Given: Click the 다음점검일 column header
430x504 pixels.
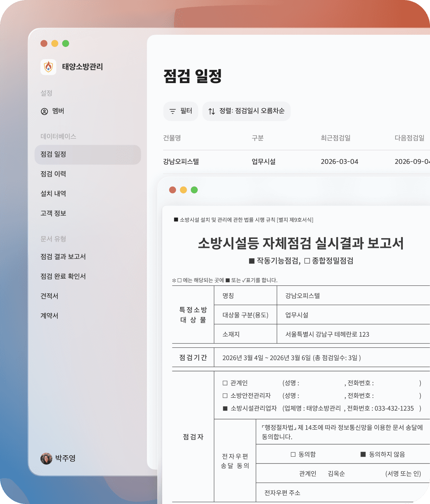Looking at the screenshot, I should [x=410, y=138].
